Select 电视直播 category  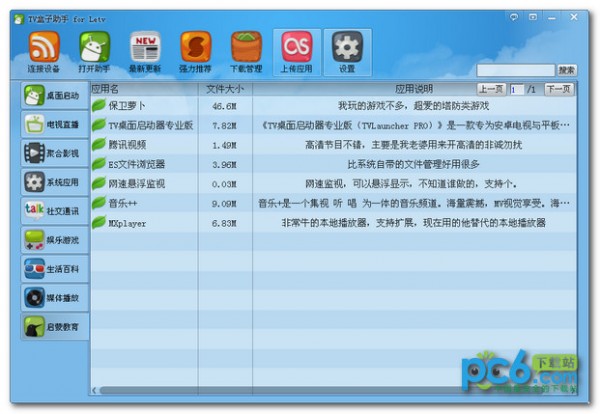pos(55,124)
